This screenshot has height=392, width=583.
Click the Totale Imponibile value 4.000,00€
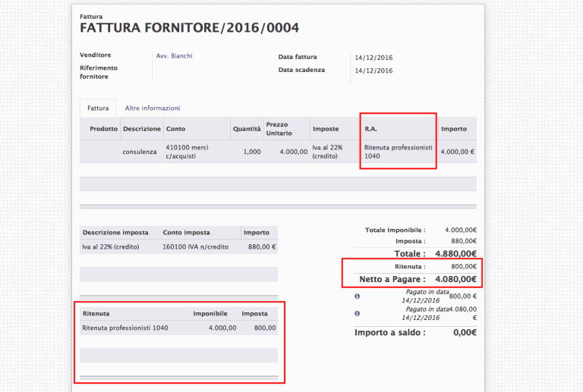tap(461, 230)
